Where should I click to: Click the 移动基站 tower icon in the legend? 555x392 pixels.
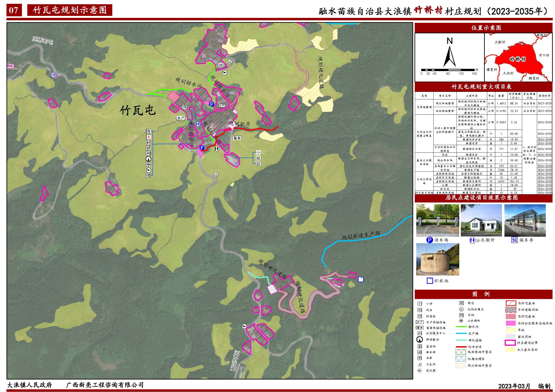420,339
